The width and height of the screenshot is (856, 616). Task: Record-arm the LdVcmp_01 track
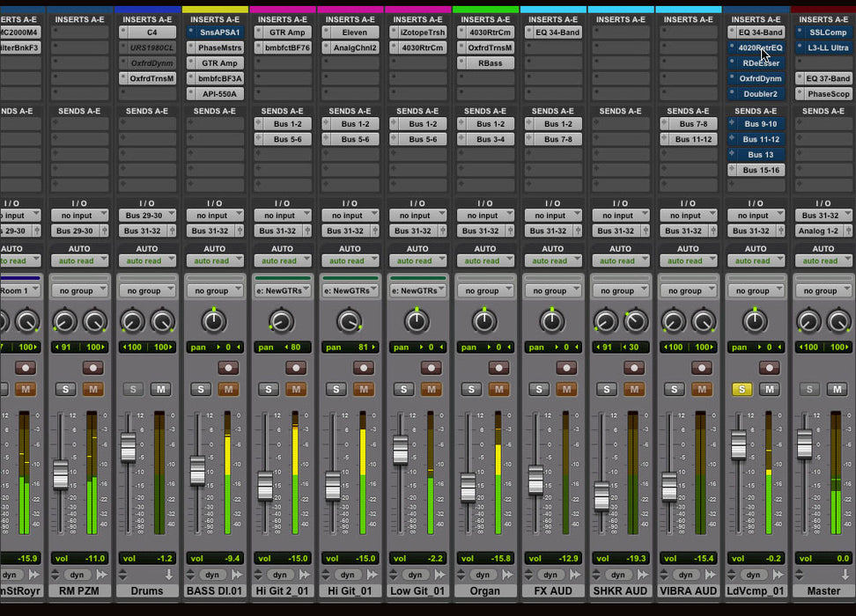[x=769, y=368]
